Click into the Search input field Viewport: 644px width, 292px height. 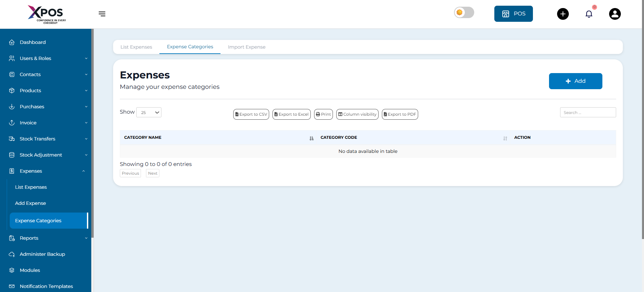tap(588, 112)
